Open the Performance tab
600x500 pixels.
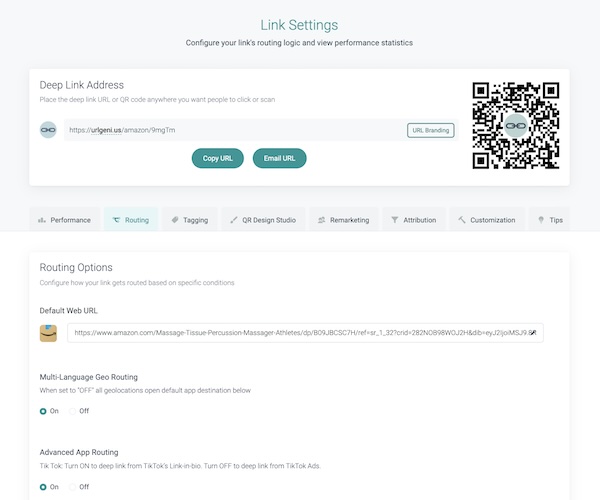point(64,220)
